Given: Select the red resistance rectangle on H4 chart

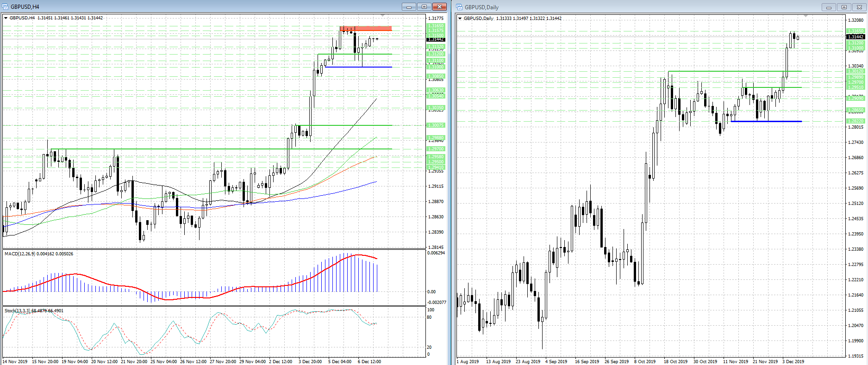Looking at the screenshot, I should 366,29.
